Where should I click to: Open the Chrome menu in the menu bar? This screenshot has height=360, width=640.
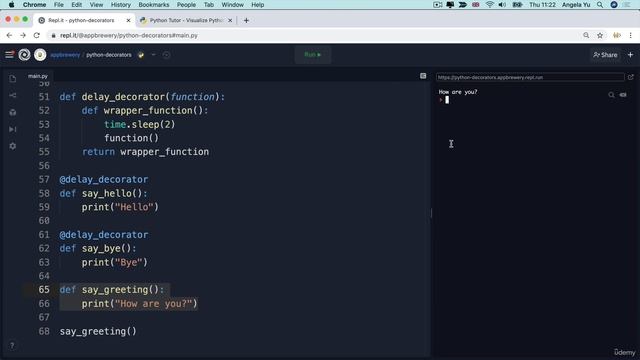[x=34, y=5]
